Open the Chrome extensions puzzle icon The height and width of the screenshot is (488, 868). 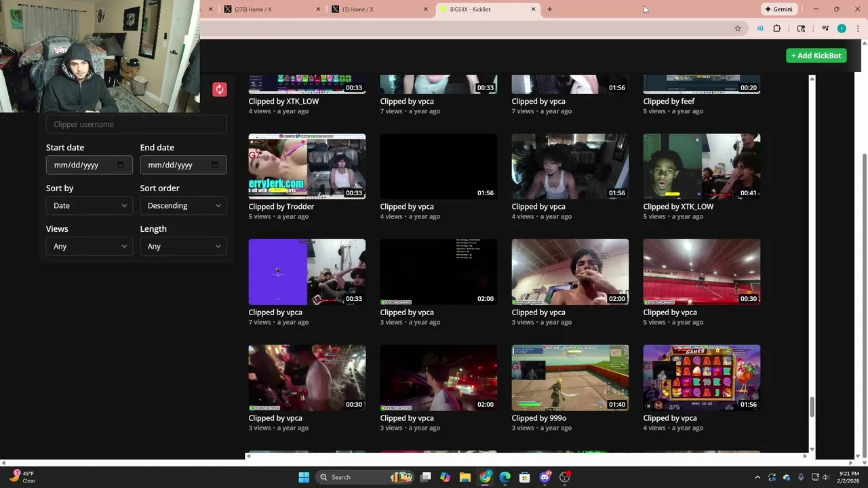click(777, 28)
